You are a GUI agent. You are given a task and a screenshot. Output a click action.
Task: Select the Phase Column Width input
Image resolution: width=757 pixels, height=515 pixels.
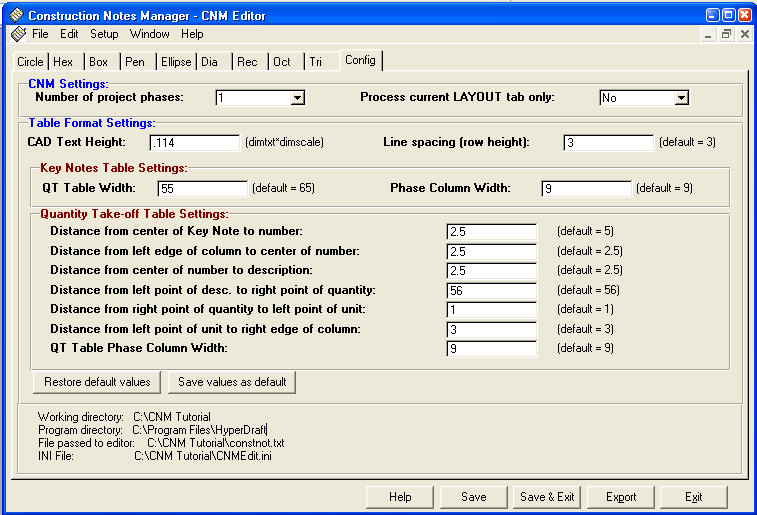[x=586, y=188]
